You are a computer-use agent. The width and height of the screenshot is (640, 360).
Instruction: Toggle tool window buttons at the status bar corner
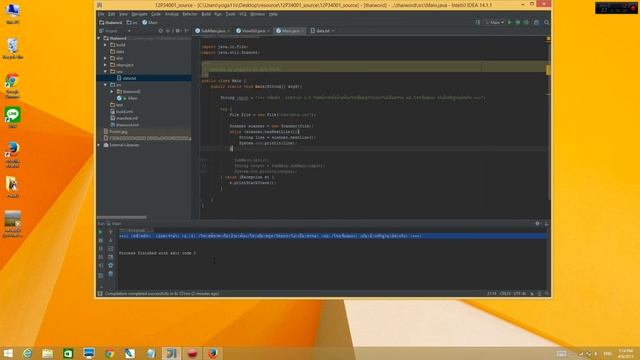(100, 293)
